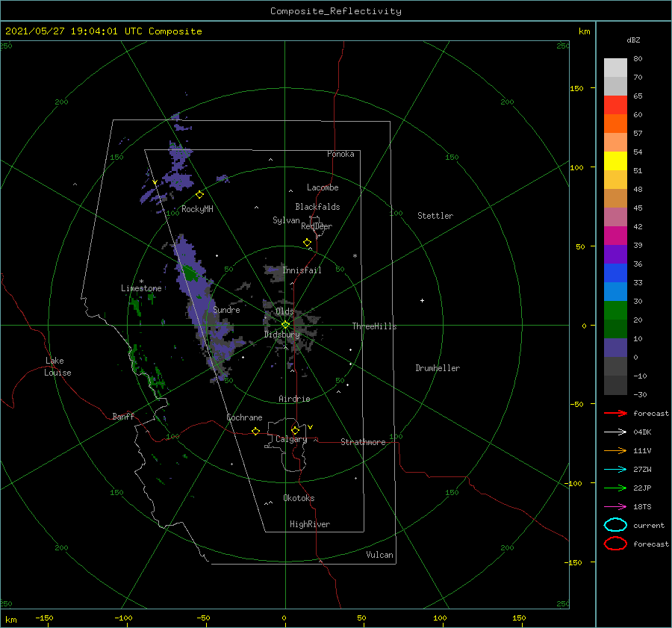
Task: Pick the bright yellow 51-54 dBZ swatch
Action: (615, 161)
